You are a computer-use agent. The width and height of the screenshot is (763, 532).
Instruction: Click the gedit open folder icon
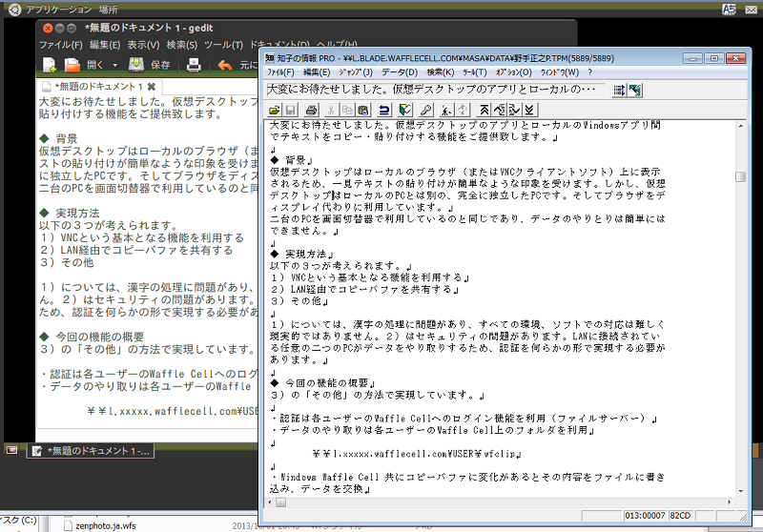[72, 65]
